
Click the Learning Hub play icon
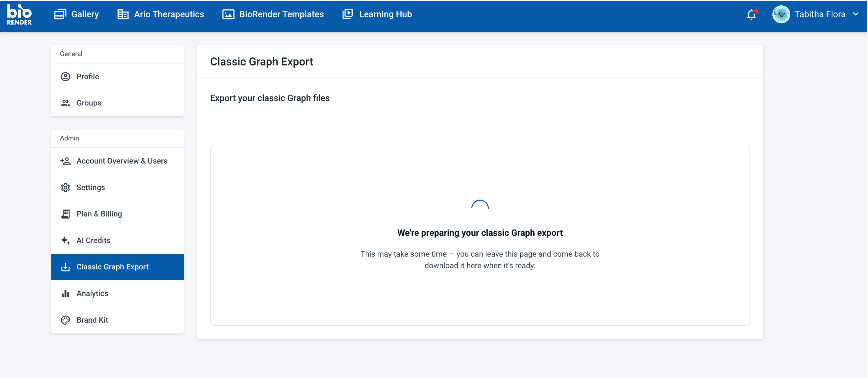[347, 14]
